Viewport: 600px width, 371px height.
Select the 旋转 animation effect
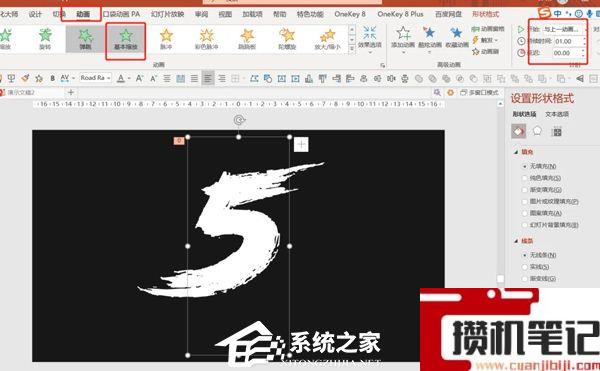click(x=45, y=40)
